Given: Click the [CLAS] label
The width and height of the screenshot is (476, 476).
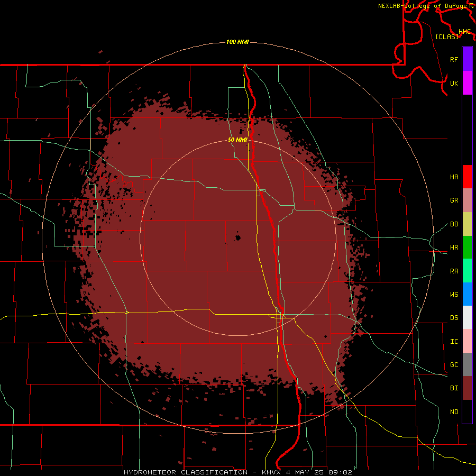Looking at the screenshot, I should pyautogui.click(x=447, y=37).
